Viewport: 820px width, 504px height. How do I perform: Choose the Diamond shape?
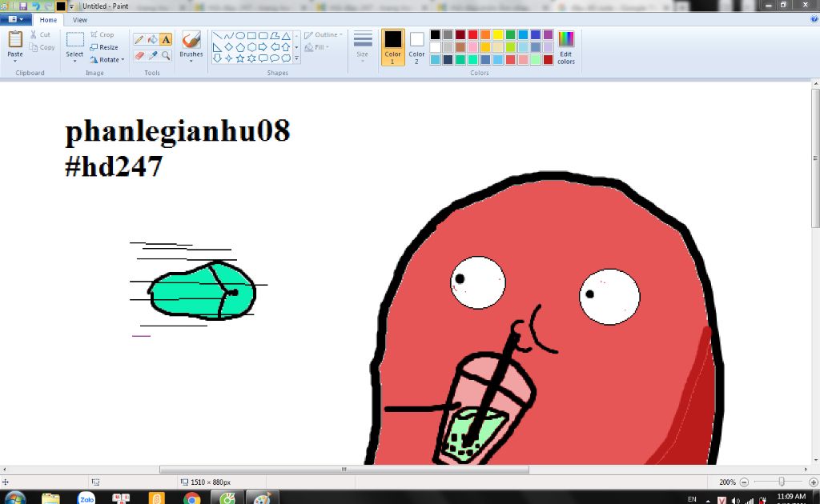[228, 47]
